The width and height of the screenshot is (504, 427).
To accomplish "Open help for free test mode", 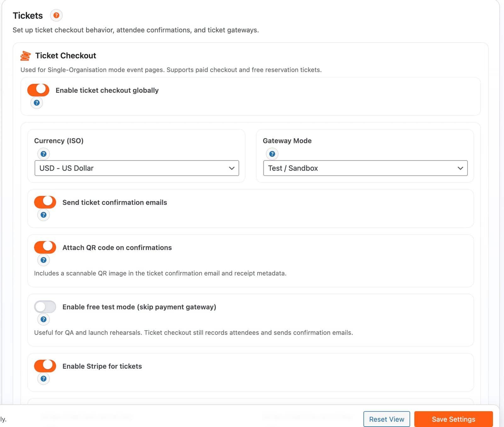I will pyautogui.click(x=43, y=319).
